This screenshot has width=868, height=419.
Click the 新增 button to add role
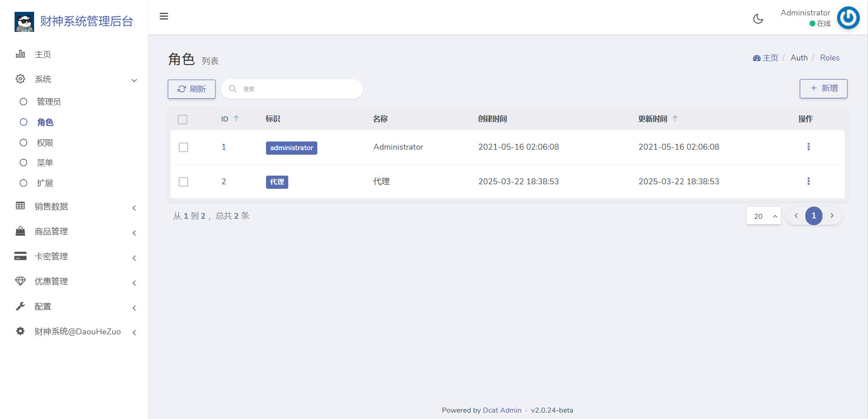pos(823,88)
